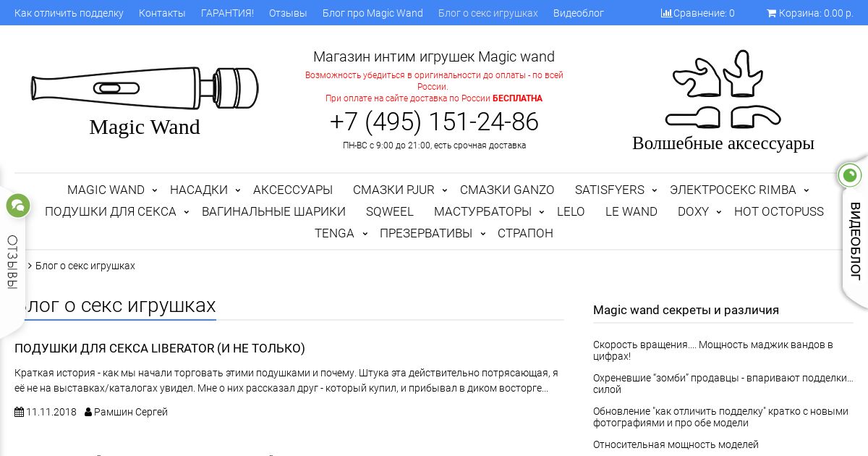
Task: Open the СТРАПОН menu item
Action: [525, 233]
